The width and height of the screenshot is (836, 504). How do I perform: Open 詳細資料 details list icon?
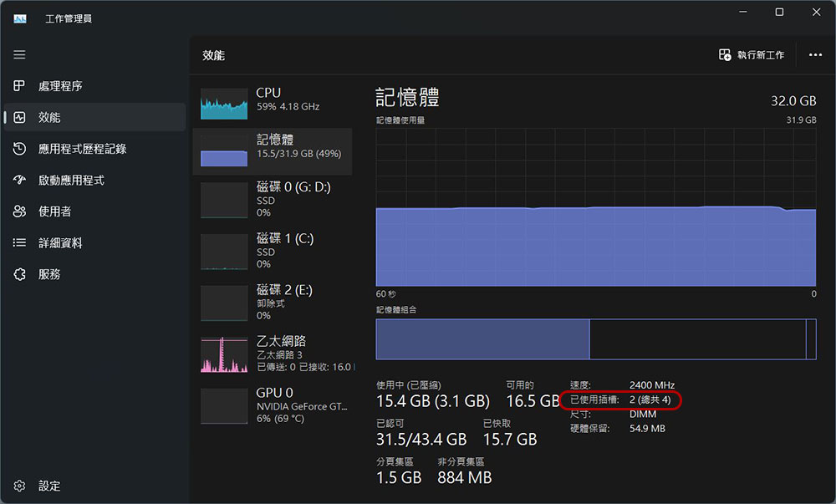point(19,242)
